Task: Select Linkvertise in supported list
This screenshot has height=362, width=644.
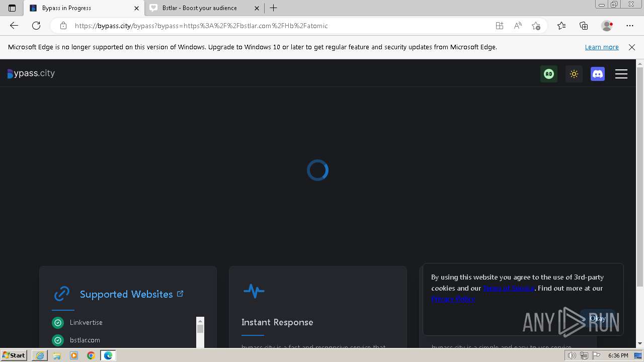Action: [86, 322]
